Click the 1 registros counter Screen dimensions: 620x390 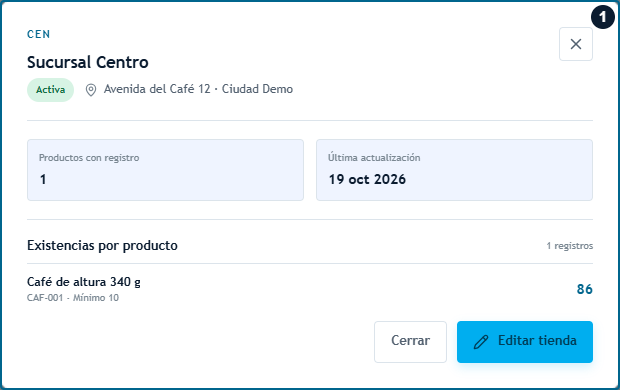569,246
